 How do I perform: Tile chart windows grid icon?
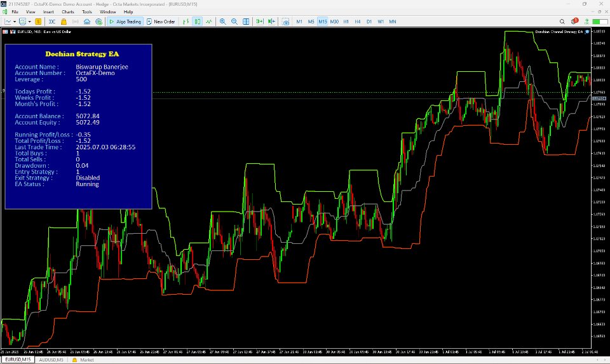(246, 22)
